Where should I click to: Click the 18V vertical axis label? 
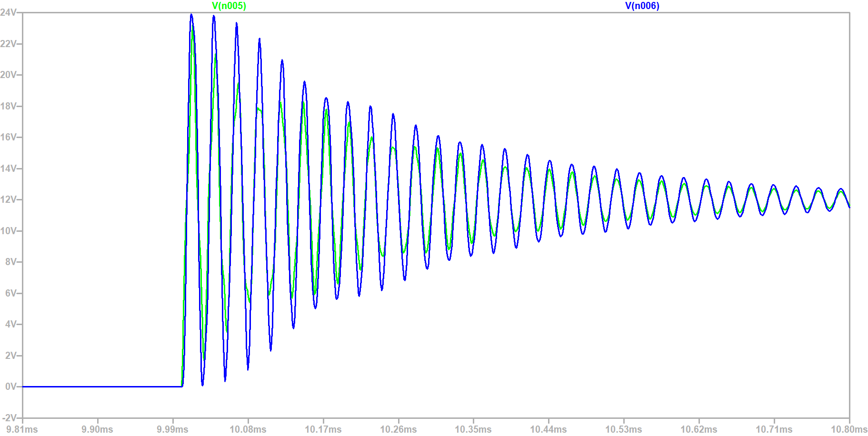coord(8,106)
